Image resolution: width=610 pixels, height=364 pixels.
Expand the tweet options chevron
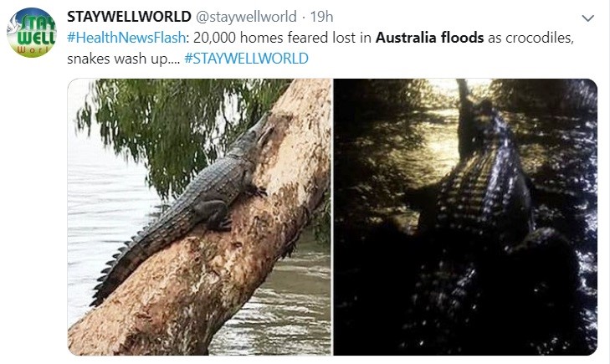pos(587,18)
